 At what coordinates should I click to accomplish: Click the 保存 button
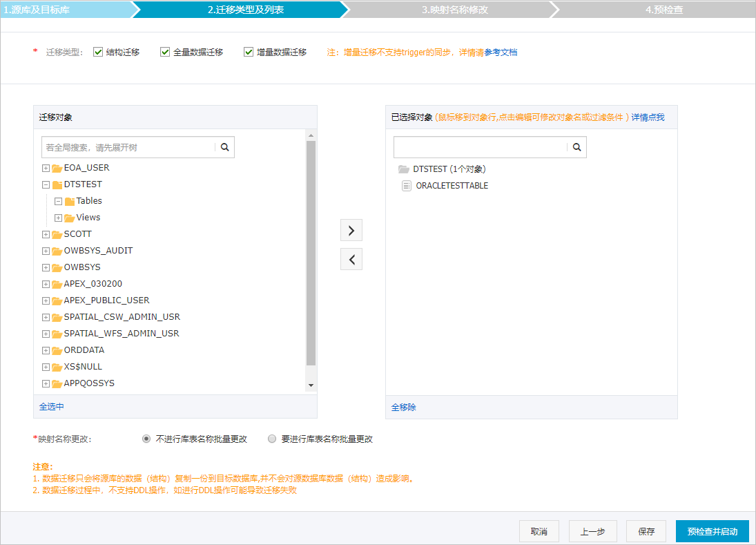point(646,531)
